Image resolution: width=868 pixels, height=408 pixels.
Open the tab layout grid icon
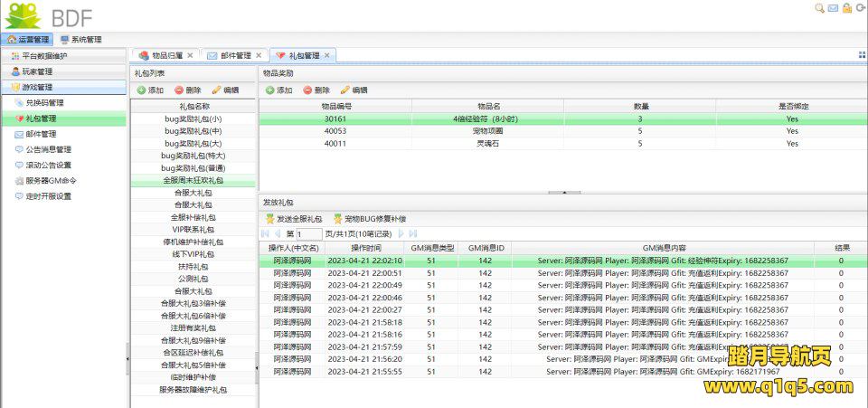click(x=861, y=55)
